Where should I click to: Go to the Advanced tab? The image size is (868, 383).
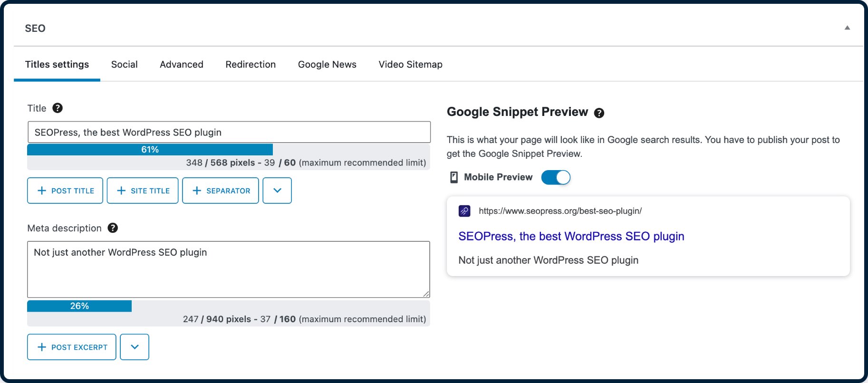coord(182,64)
